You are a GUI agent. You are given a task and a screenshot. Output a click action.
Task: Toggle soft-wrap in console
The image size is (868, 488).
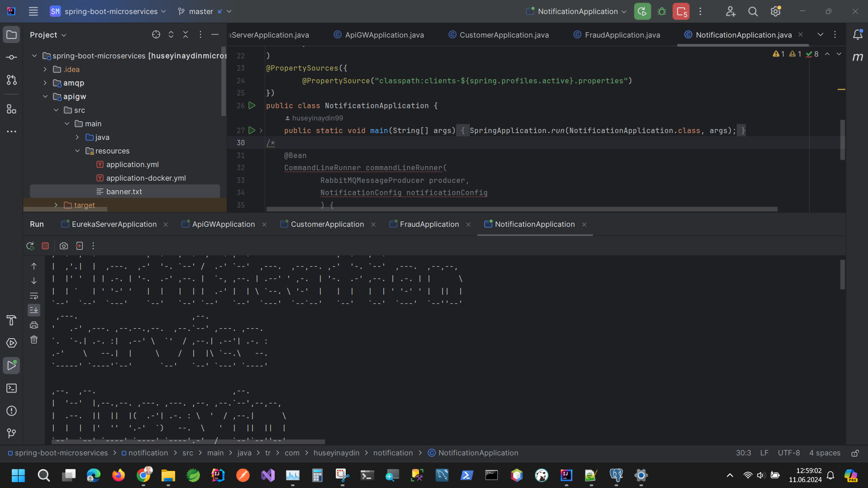(34, 296)
